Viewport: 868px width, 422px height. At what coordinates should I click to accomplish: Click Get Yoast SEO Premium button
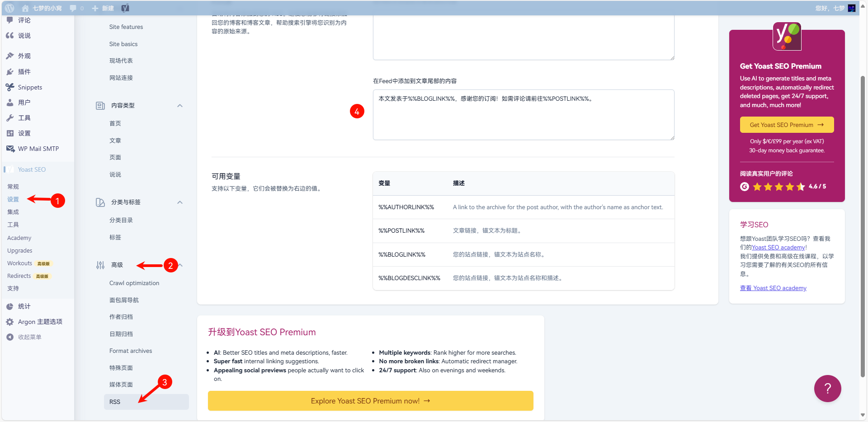787,125
